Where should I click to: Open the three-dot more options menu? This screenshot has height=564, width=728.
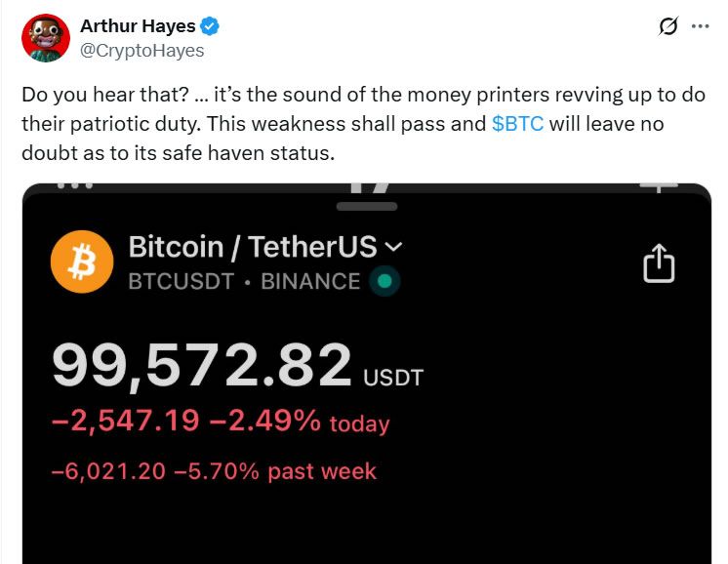click(700, 26)
